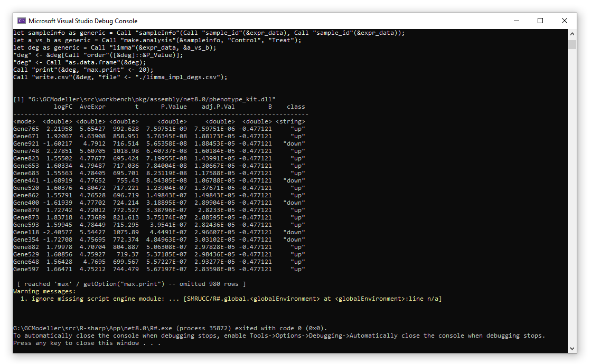Click the scrollbar up arrow
This screenshot has width=591, height=364.
(x=572, y=33)
